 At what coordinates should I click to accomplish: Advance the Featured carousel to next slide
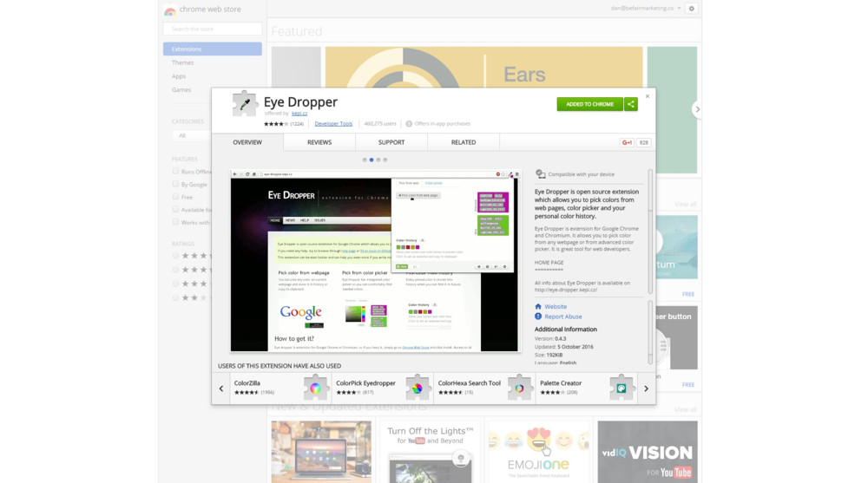pos(698,109)
